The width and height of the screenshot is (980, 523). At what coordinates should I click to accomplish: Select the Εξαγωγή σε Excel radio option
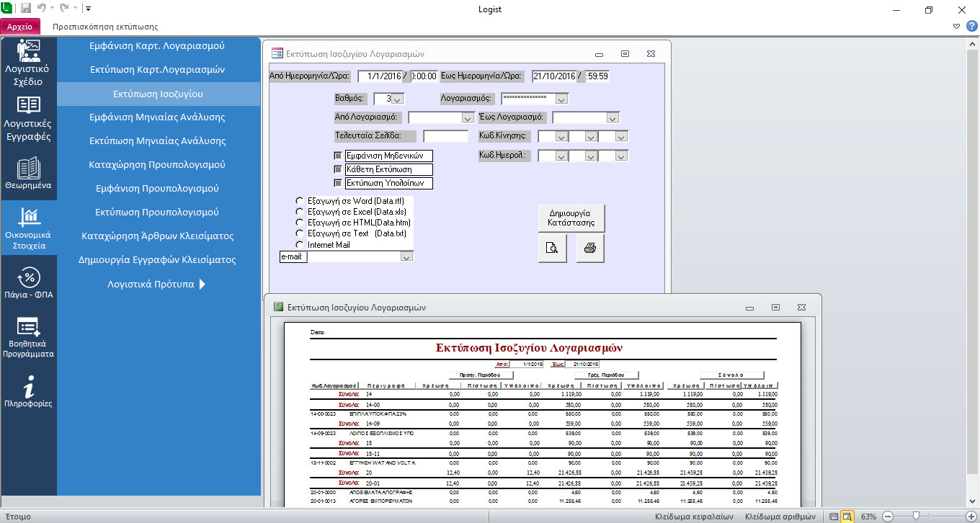pos(299,212)
